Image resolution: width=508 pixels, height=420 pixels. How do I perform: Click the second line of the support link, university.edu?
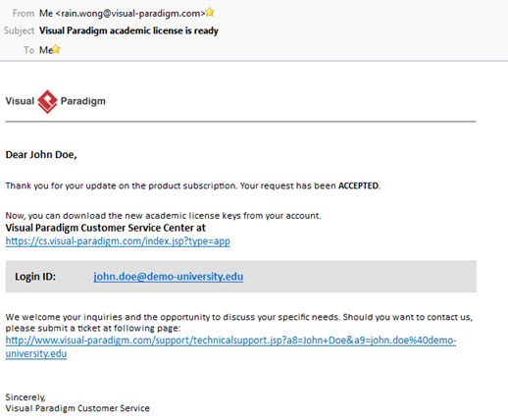coord(36,353)
